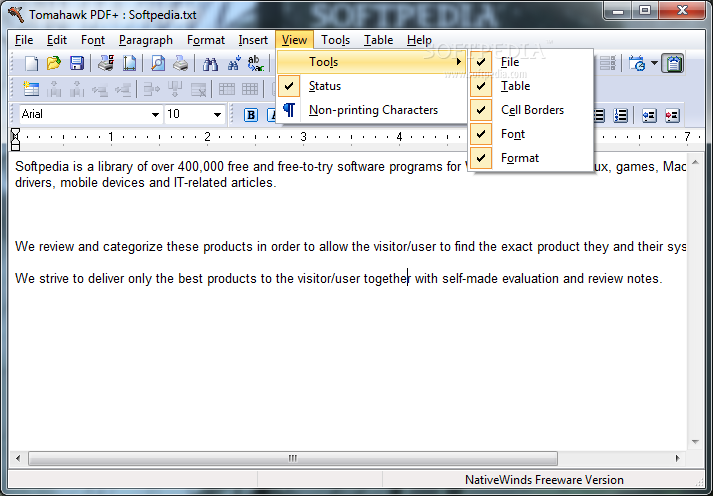Click the second greyed table grid icon
Screen dimensions: 713x496
250,89
